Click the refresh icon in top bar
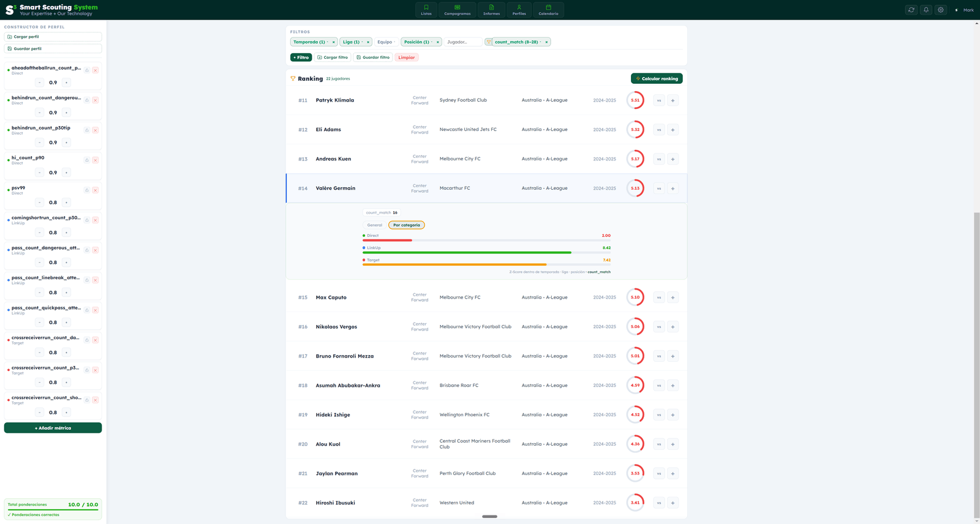 click(911, 10)
